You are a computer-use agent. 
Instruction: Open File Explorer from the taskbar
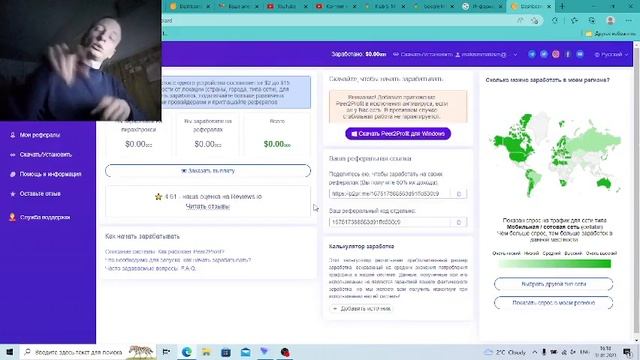click(206, 352)
